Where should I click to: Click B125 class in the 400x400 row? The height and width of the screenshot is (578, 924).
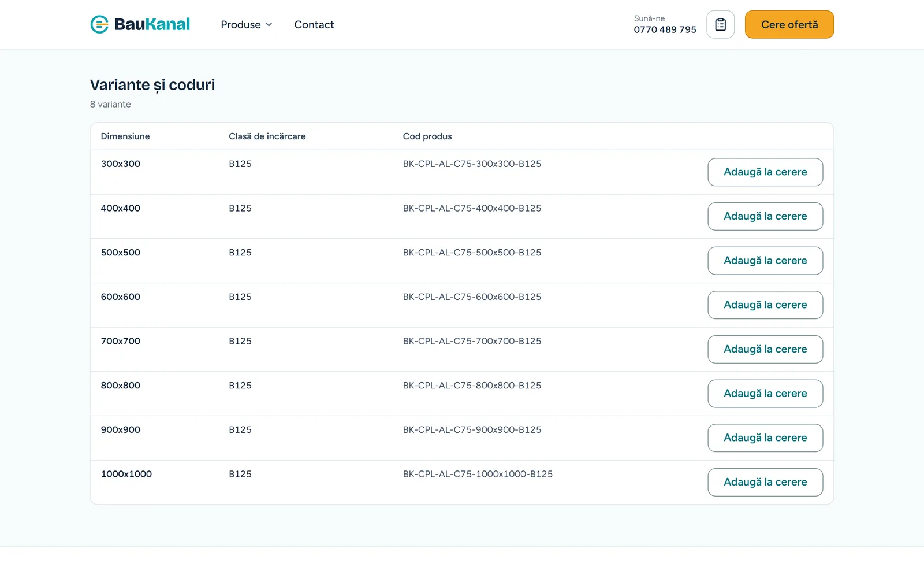(240, 208)
